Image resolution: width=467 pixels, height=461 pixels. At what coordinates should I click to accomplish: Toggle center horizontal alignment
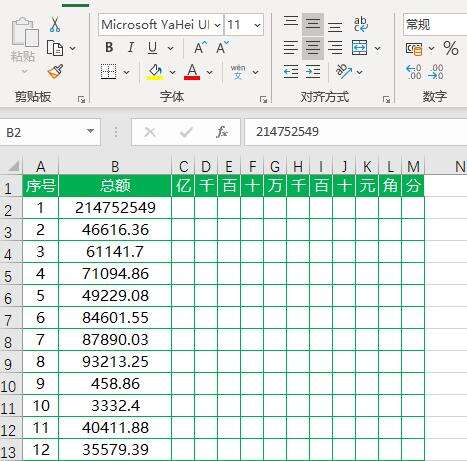click(x=313, y=48)
